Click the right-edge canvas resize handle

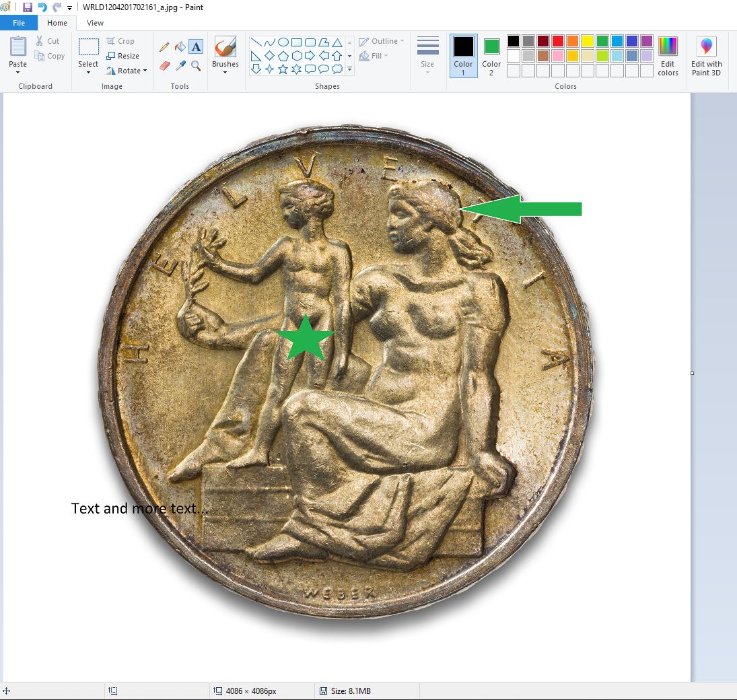693,374
